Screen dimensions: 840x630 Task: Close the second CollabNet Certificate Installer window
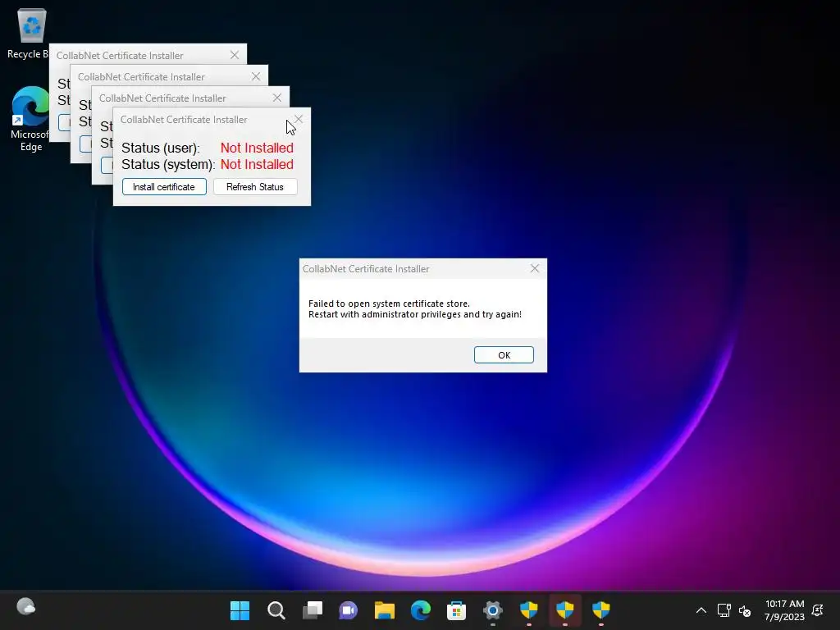point(256,76)
